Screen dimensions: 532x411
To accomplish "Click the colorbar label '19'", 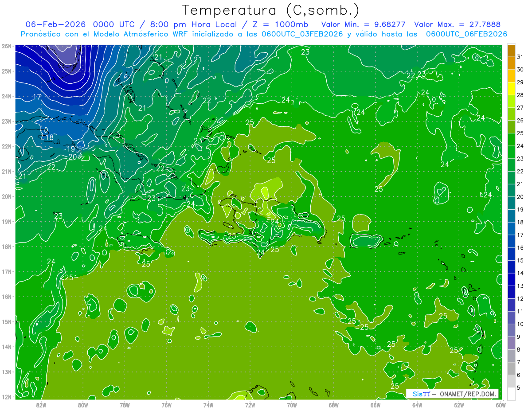I will tap(520, 209).
